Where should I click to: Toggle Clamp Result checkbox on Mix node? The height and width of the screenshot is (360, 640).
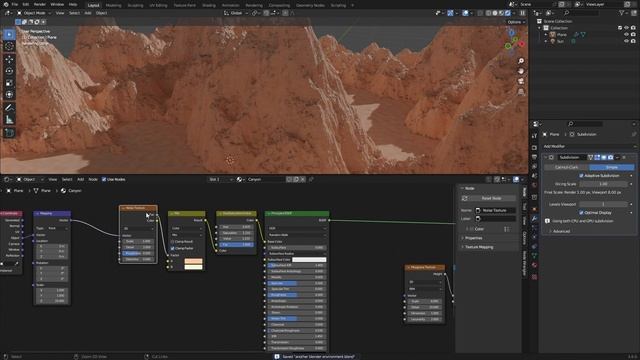172,242
